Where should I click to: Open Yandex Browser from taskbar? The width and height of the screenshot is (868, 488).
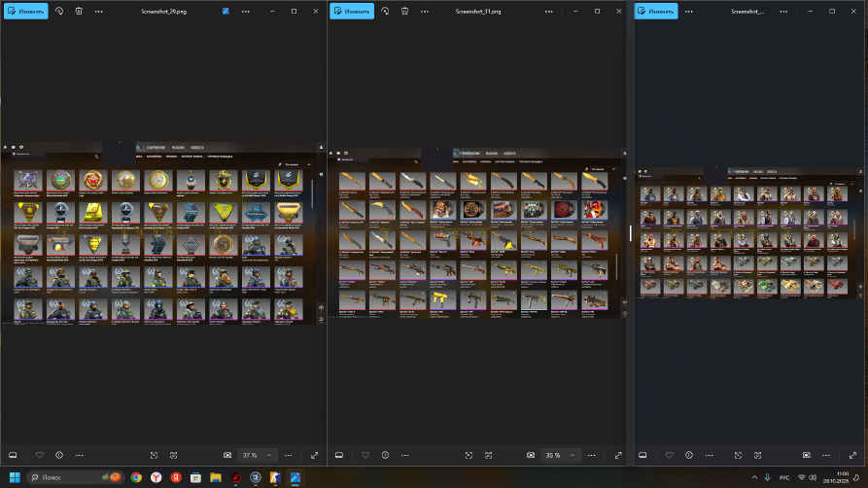[x=156, y=477]
